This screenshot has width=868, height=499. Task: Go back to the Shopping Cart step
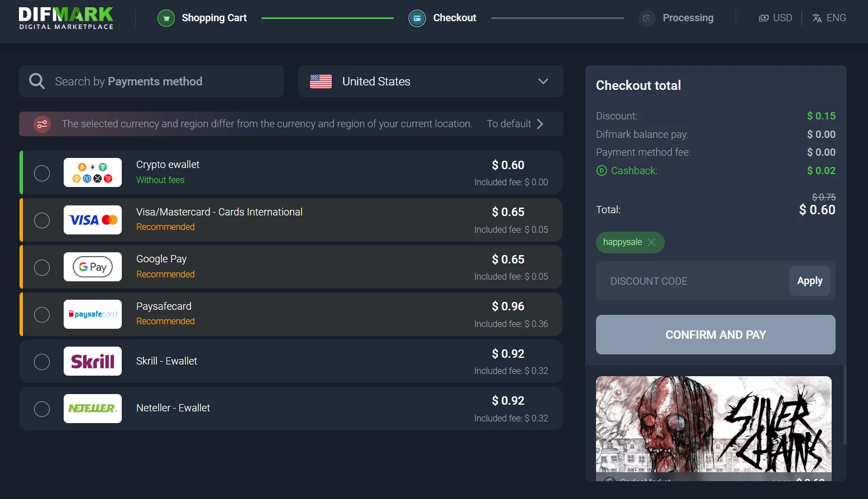point(214,18)
